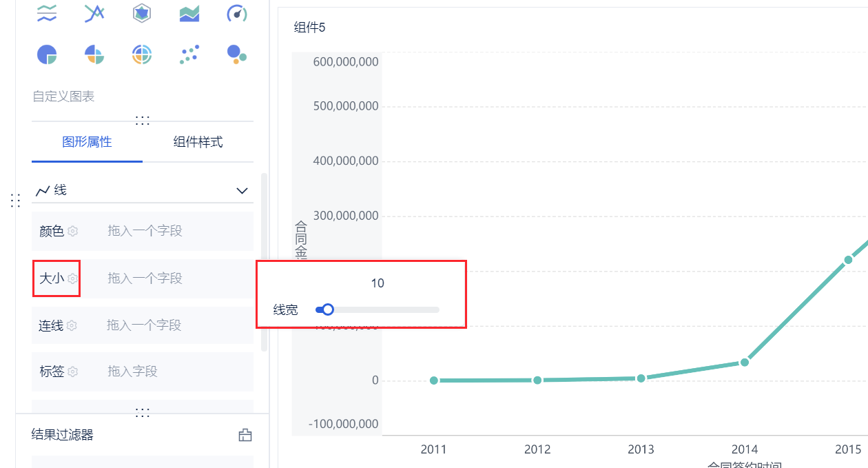Click the 线宽 label
The width and height of the screenshot is (868, 468).
286,310
